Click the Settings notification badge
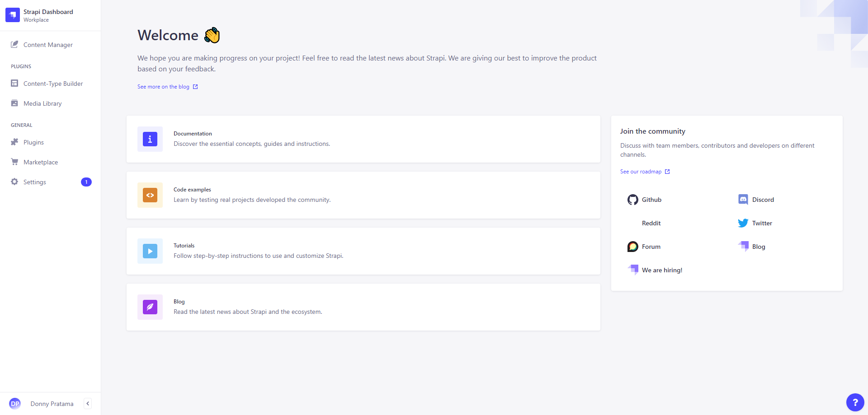The height and width of the screenshot is (415, 868). click(86, 182)
